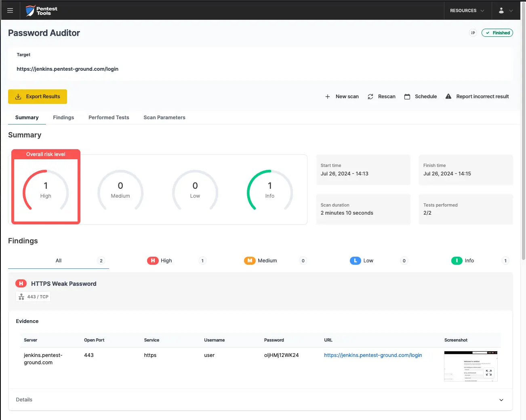Click the 443 / TCP port tag
The height and width of the screenshot is (420, 526).
(x=33, y=297)
